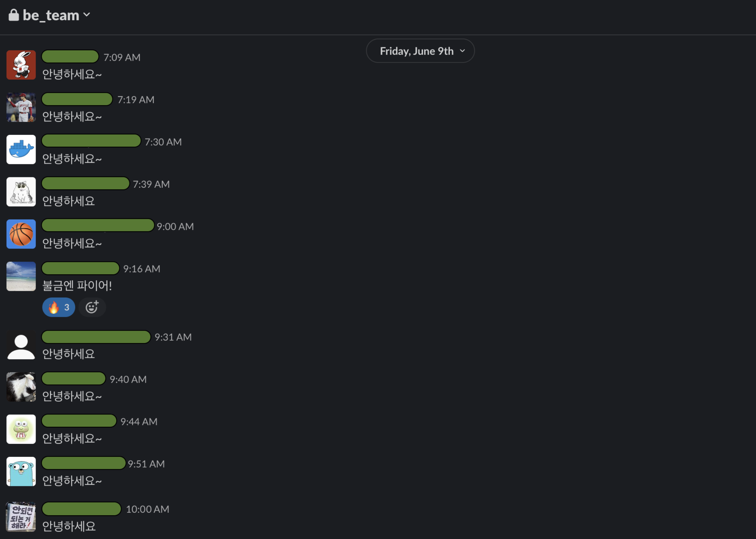The height and width of the screenshot is (539, 756).
Task: Open the be_team channel details menu
Action: [x=56, y=15]
